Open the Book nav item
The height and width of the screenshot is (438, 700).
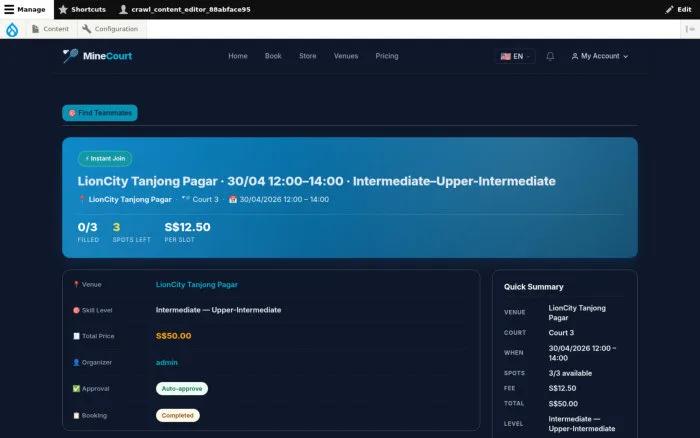273,56
